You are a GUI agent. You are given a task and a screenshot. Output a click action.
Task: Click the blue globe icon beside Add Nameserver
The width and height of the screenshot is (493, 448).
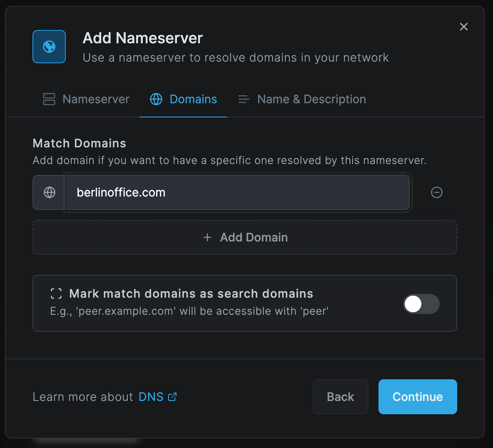point(49,47)
